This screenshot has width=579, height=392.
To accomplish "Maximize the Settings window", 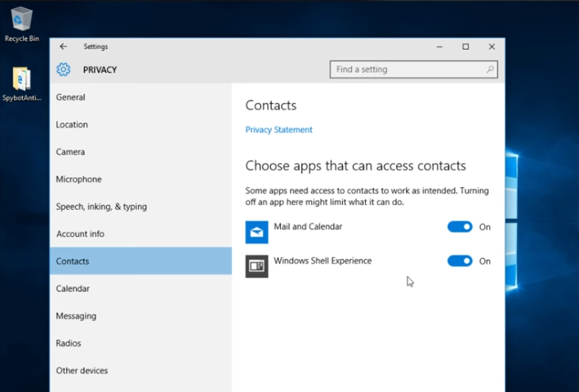I will [x=465, y=47].
